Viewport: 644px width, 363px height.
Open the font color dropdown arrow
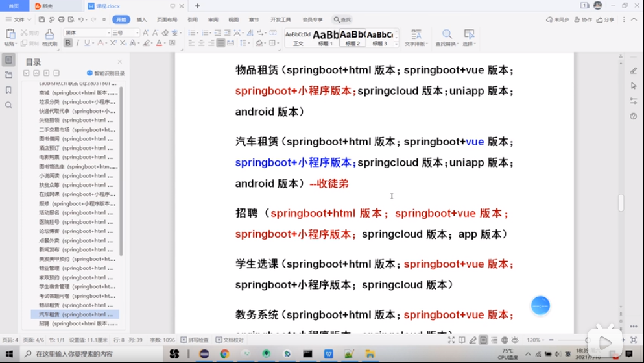[x=165, y=43]
